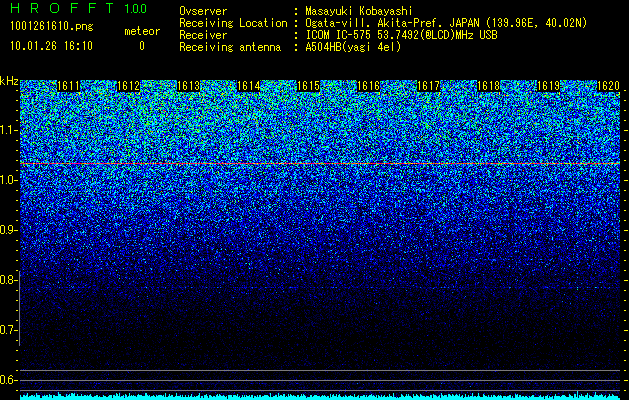This screenshot has width=629, height=400.
Task: Click the Receiving Location label
Action: 233,23
